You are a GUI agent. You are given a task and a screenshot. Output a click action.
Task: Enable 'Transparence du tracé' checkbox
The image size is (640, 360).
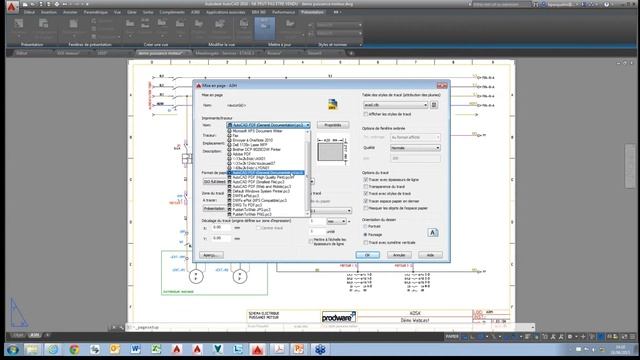[x=366, y=187]
